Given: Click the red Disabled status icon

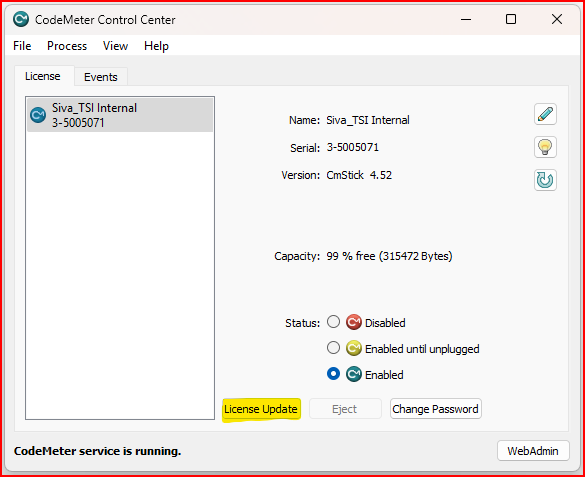Looking at the screenshot, I should point(353,322).
